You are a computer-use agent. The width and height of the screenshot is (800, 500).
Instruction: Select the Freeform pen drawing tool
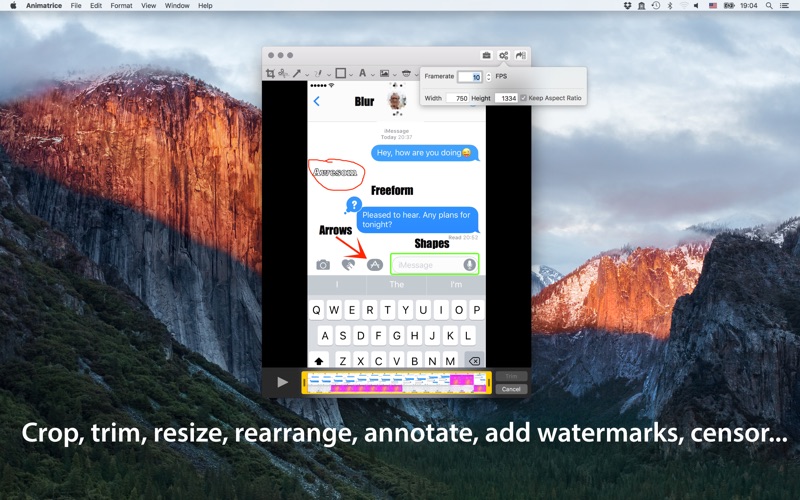318,73
